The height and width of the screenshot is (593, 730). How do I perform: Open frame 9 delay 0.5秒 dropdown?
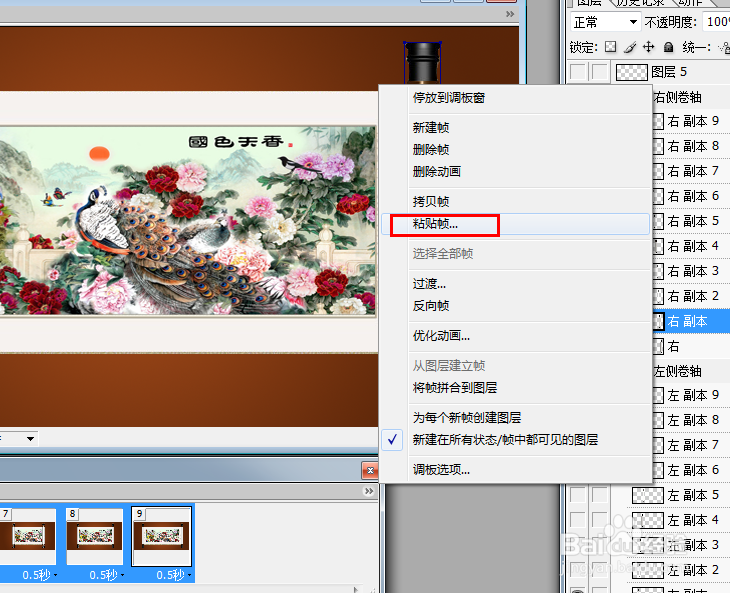click(174, 575)
